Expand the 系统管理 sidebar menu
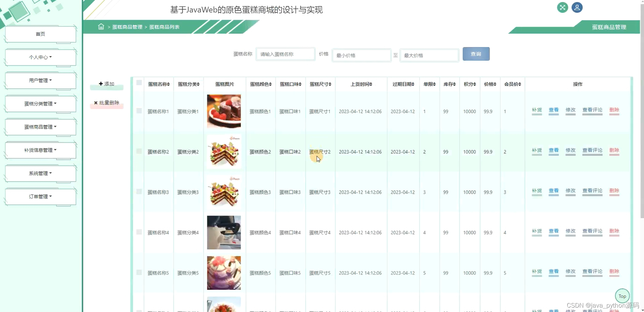The image size is (644, 312). tap(40, 174)
